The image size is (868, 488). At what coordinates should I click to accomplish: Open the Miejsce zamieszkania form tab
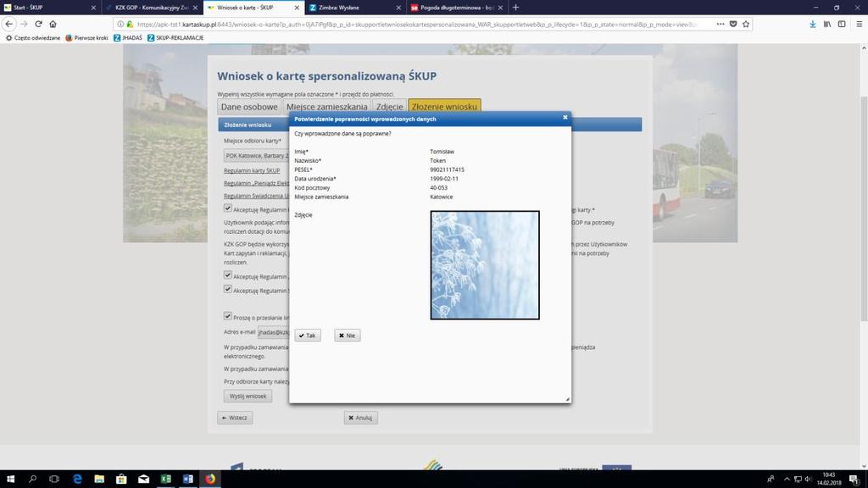tap(326, 107)
